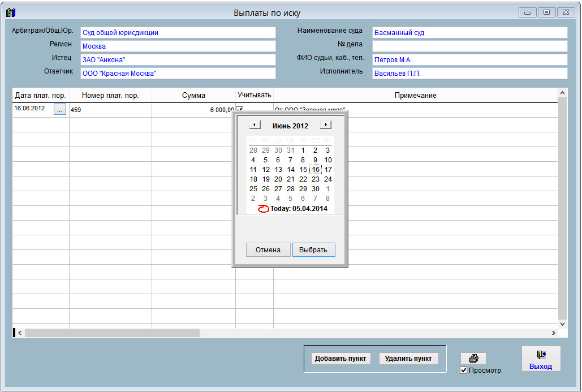Click the amount cell 6 000,00
This screenshot has height=392, width=582.
pyautogui.click(x=193, y=110)
